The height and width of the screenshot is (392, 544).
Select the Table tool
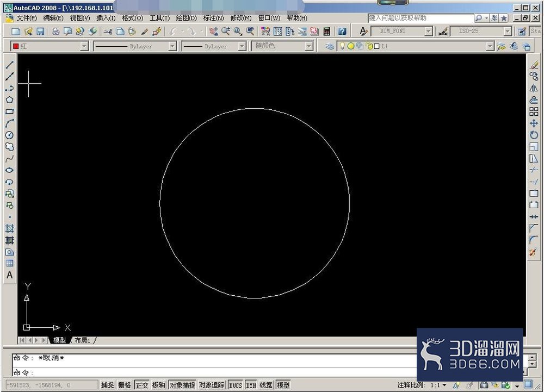pyautogui.click(x=9, y=263)
